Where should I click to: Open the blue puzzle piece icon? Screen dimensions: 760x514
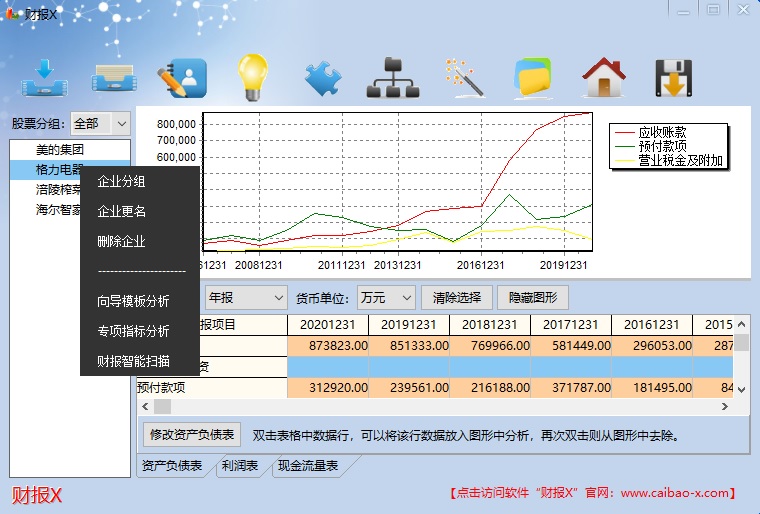(x=323, y=77)
